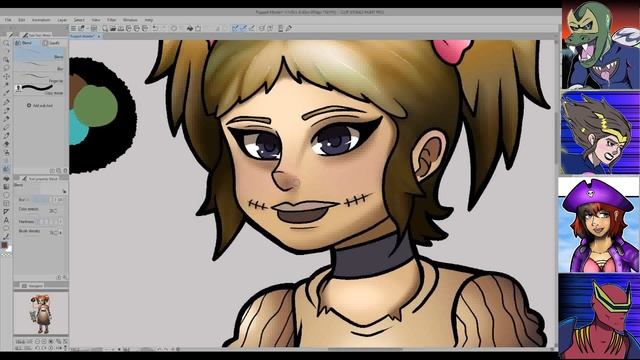Click the Scale/rotate transform command icon
This screenshot has height=360, width=640.
[198, 28]
